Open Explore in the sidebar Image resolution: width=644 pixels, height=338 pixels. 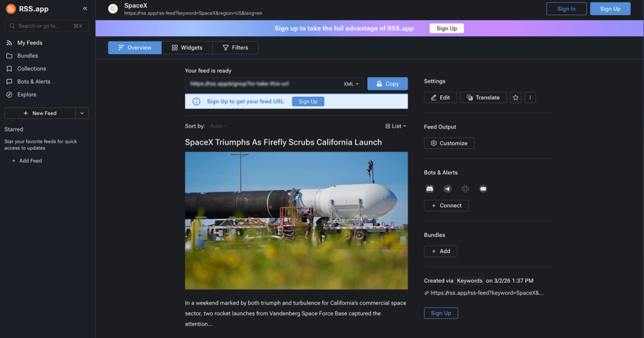pos(26,94)
